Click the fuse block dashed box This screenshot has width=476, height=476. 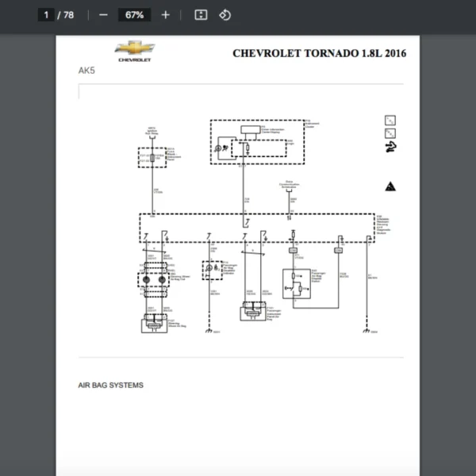click(152, 158)
